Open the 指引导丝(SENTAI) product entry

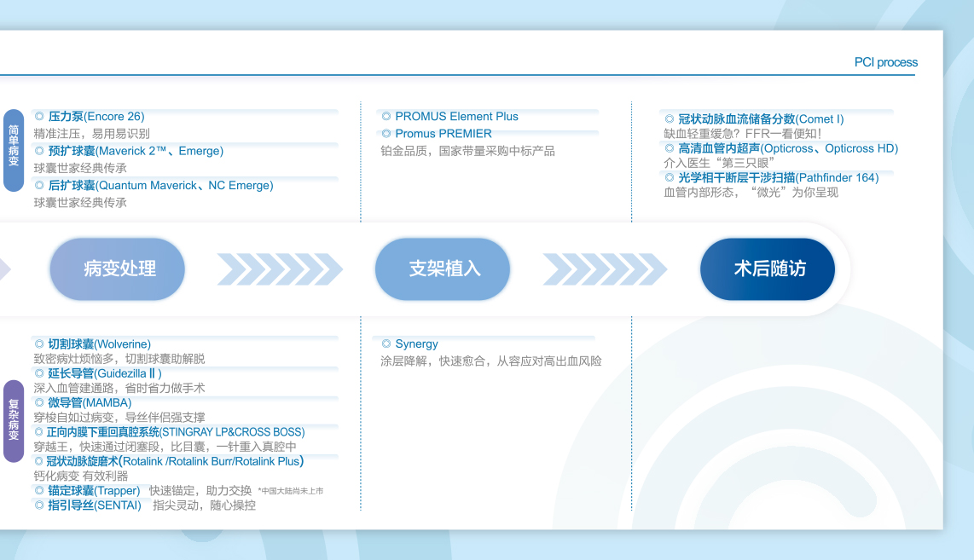click(95, 505)
